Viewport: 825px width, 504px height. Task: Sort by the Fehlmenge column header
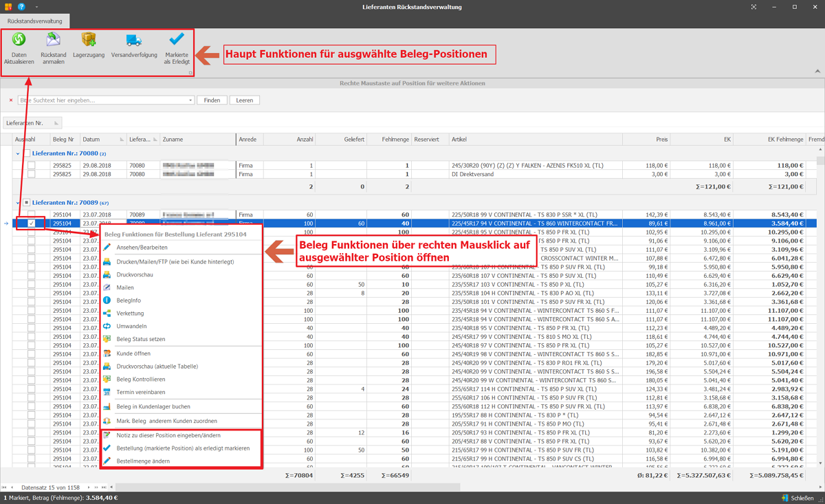[x=389, y=140]
